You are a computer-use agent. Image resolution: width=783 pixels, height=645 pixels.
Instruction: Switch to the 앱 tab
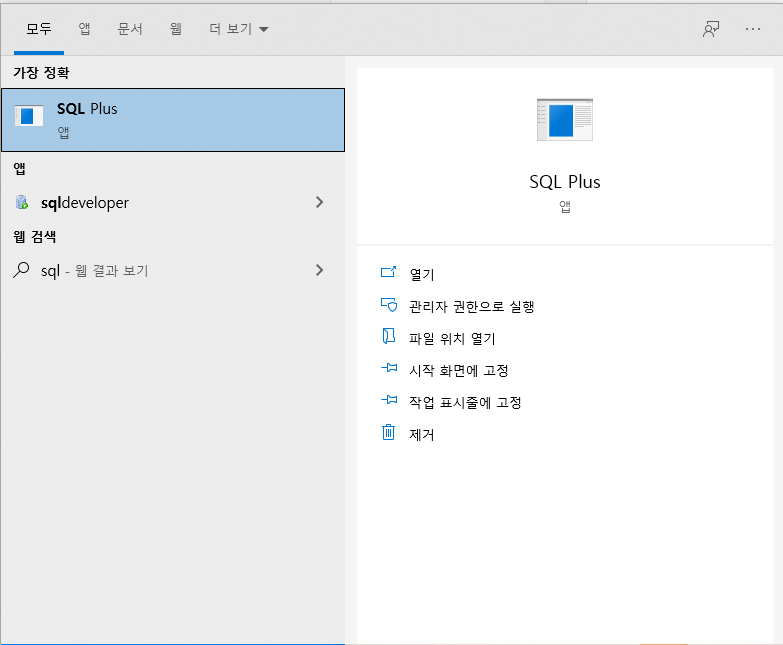coord(84,29)
